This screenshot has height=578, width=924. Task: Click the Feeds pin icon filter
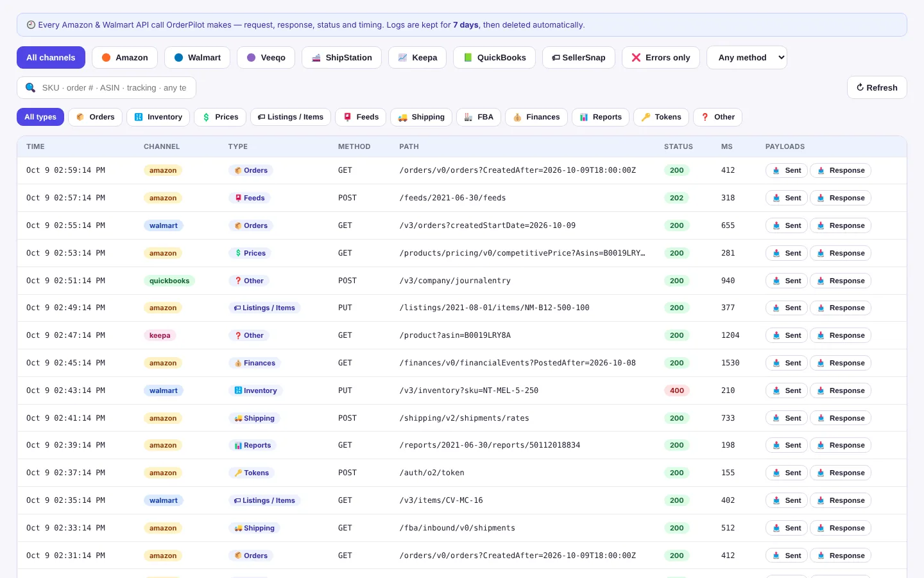click(x=348, y=117)
